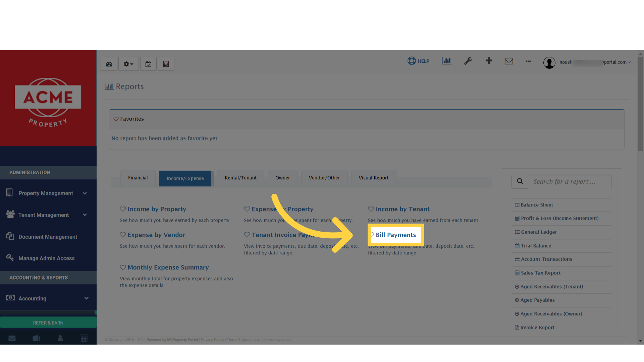Viewport: 644px width, 362px height.
Task: Click the sidebar bottom briefcase icon
Action: pyautogui.click(x=36, y=338)
